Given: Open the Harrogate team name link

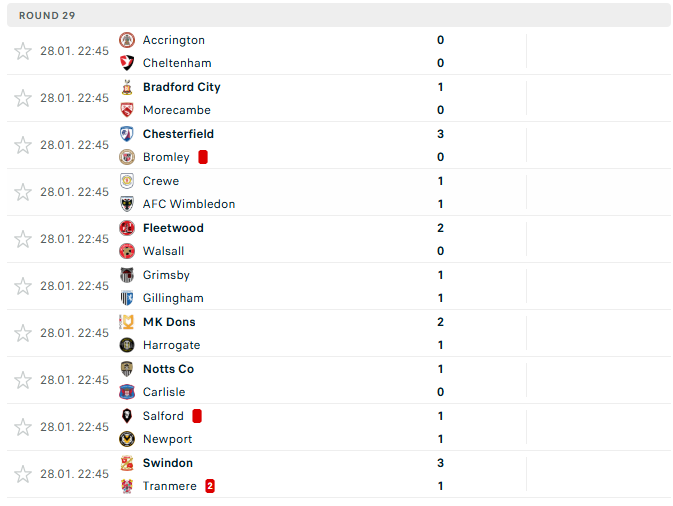Looking at the screenshot, I should (x=171, y=345).
